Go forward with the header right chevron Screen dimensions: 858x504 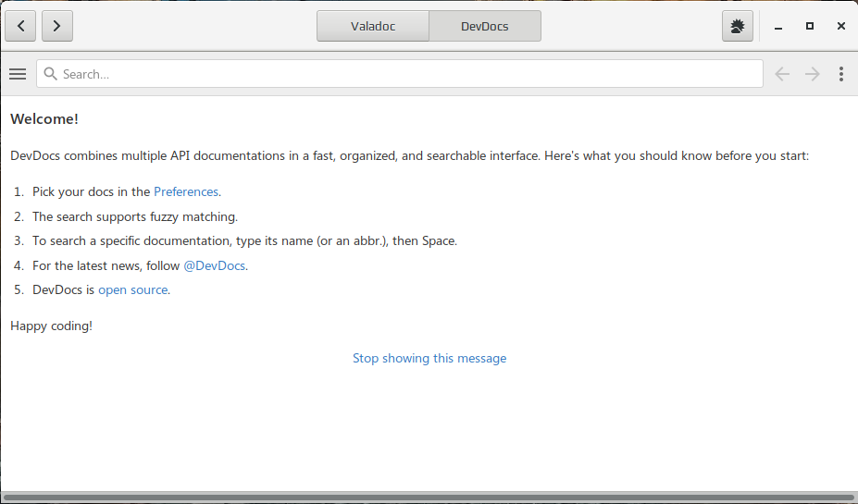(56, 26)
